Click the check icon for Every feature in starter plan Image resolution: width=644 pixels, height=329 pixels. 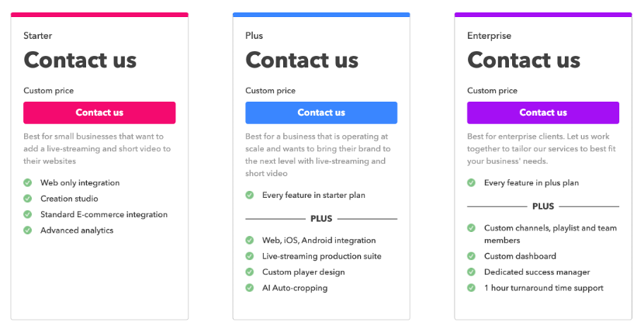point(250,196)
